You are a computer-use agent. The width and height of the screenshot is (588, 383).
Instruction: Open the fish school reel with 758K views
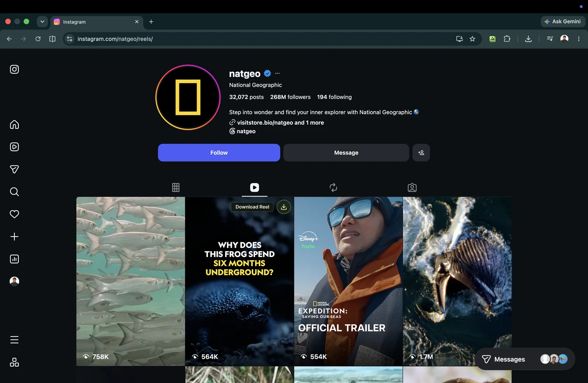click(130, 281)
